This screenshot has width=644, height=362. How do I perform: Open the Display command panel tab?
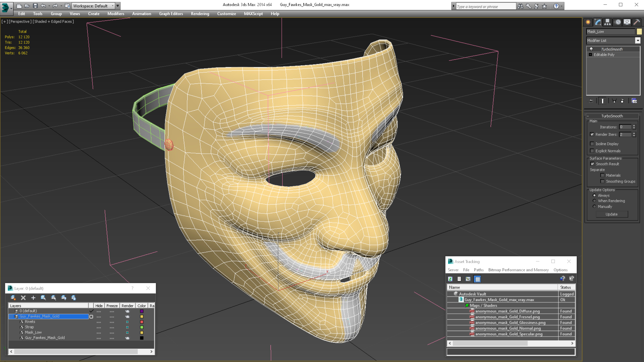coord(627,22)
